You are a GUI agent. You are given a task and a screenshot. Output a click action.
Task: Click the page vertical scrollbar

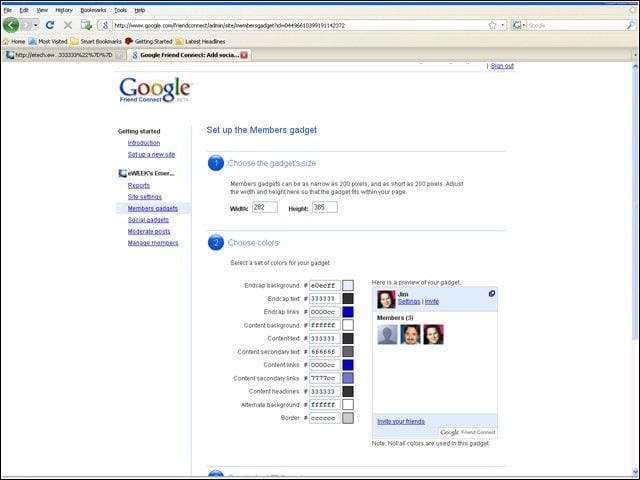coord(635,269)
